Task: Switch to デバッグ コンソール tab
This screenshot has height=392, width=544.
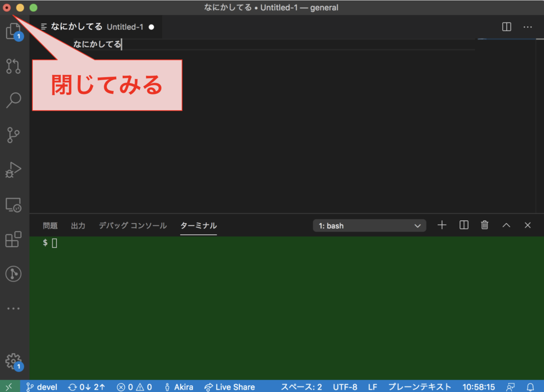Action: tap(133, 226)
